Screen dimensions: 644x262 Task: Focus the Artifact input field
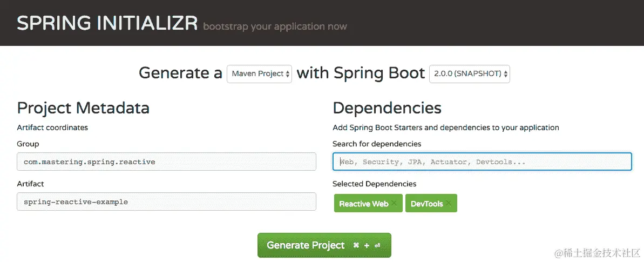click(x=166, y=201)
